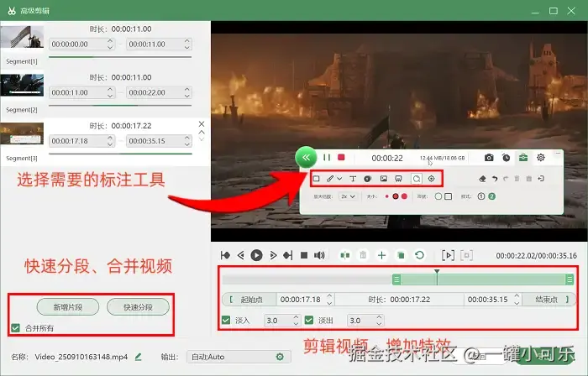
Task: Select the rectangle annotation tool in the preview
Action: click(317, 179)
